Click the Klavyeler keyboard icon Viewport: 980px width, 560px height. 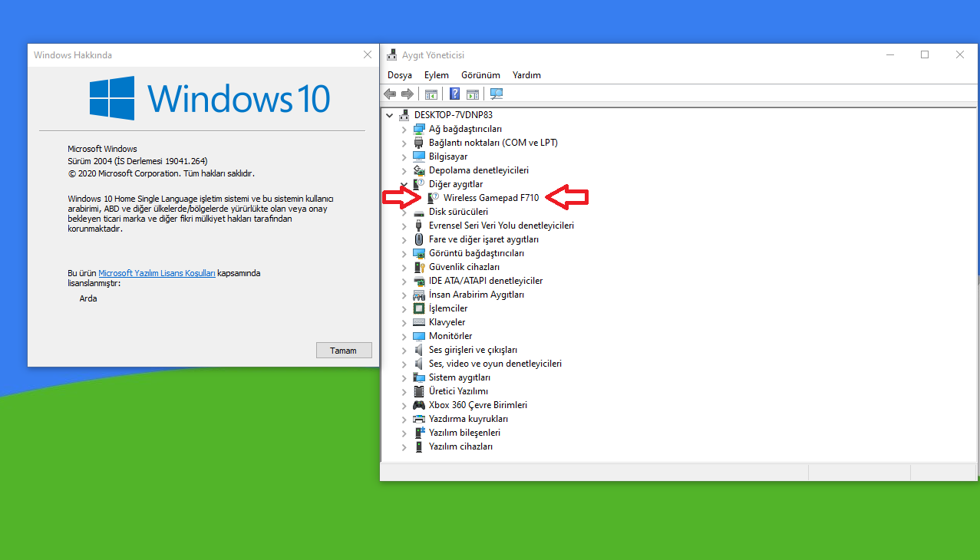[x=419, y=322]
